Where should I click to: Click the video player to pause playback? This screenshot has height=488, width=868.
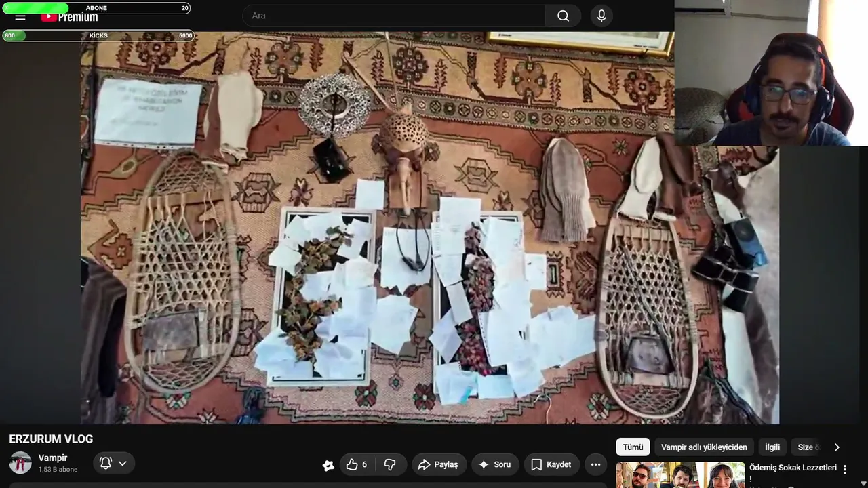click(430, 228)
